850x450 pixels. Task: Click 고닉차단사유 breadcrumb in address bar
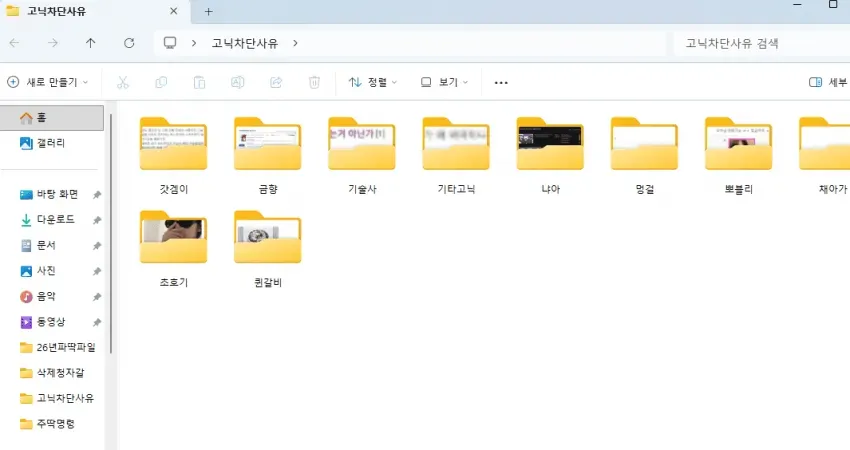[x=244, y=43]
